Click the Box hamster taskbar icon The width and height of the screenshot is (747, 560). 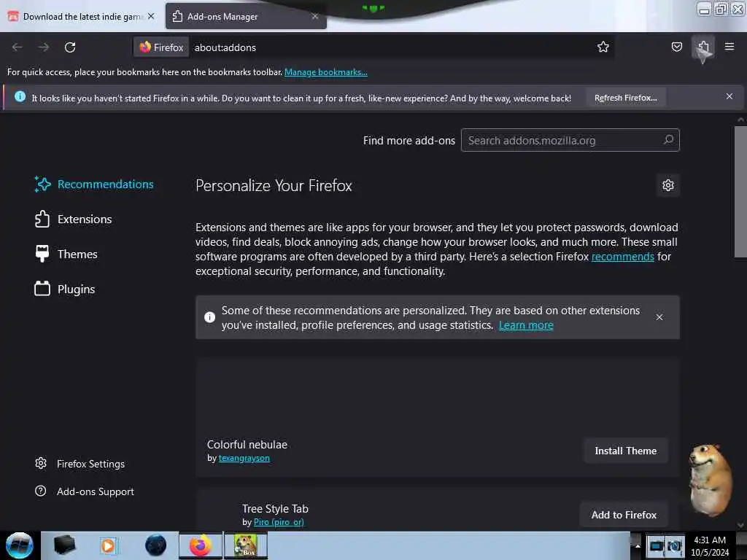click(245, 545)
